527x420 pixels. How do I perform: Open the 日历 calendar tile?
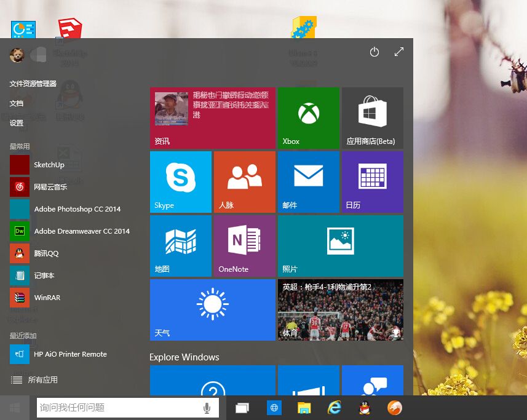point(373,182)
